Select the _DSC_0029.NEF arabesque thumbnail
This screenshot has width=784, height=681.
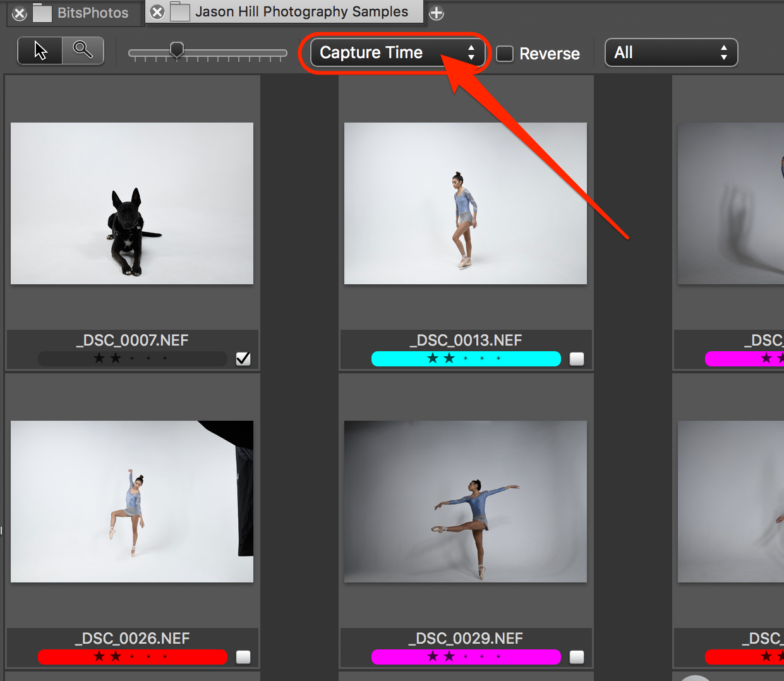(466, 502)
